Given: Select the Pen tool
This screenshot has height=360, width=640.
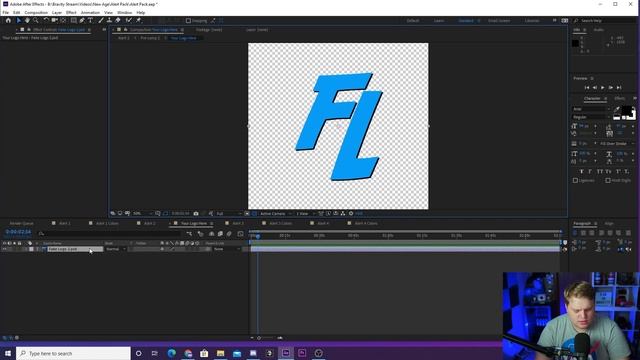Looking at the screenshot, I should 82,20.
